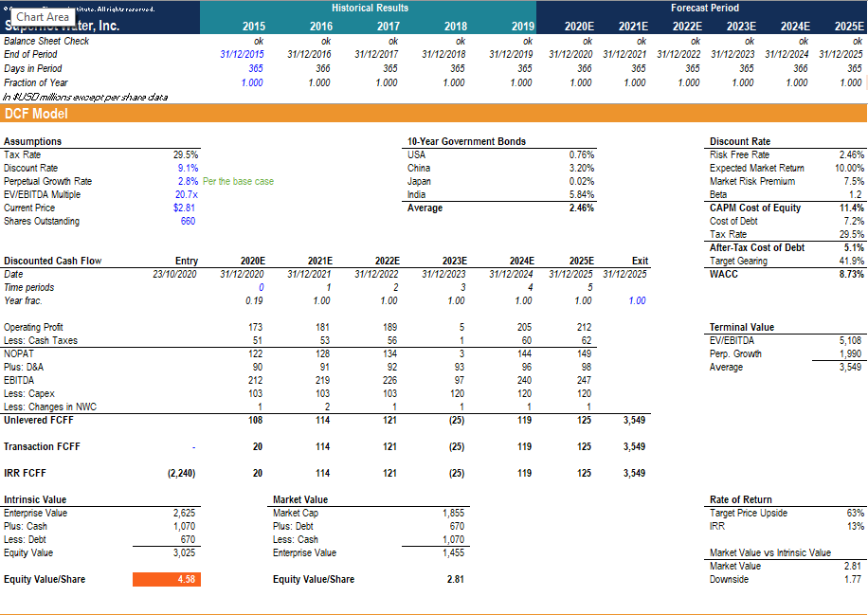Click the 2019 historical column header
The image size is (868, 615).
coord(522,26)
